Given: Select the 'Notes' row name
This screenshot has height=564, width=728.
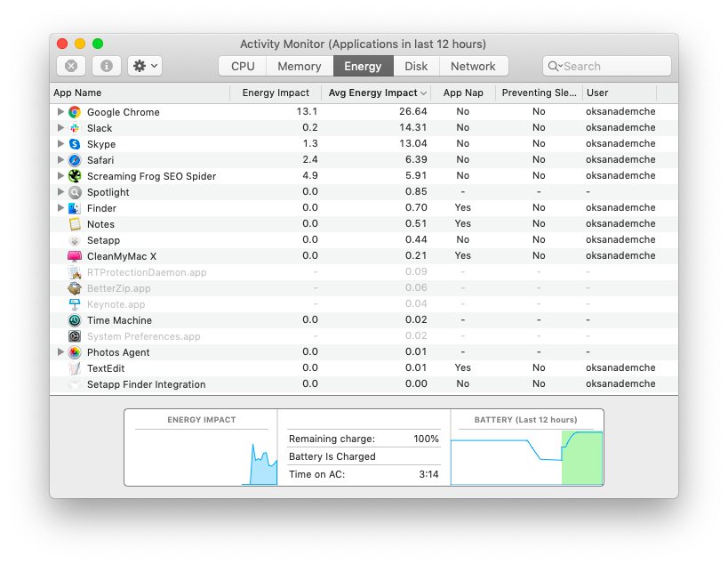Looking at the screenshot, I should (100, 224).
